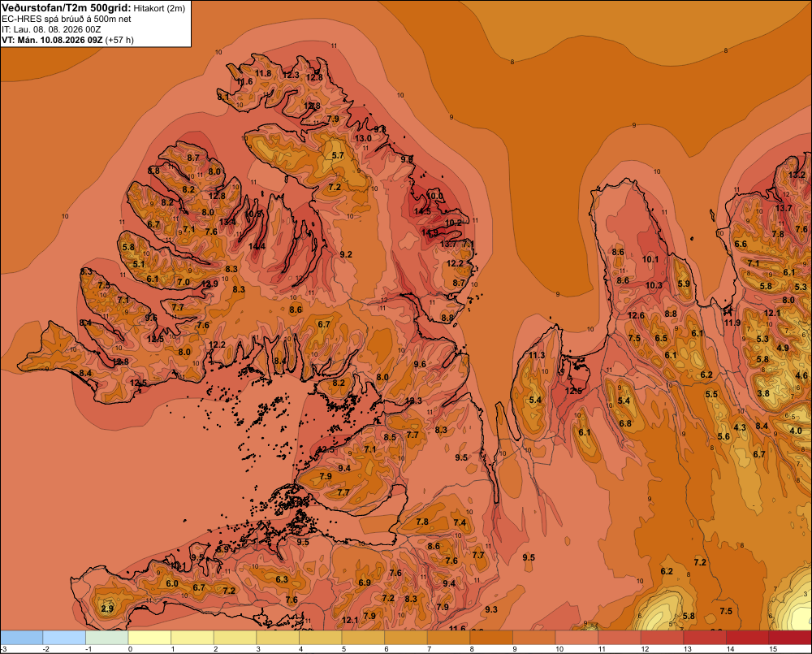Click the light blue legend swatch between -3 and -2
The width and height of the screenshot is (812, 654).
(x=22, y=638)
